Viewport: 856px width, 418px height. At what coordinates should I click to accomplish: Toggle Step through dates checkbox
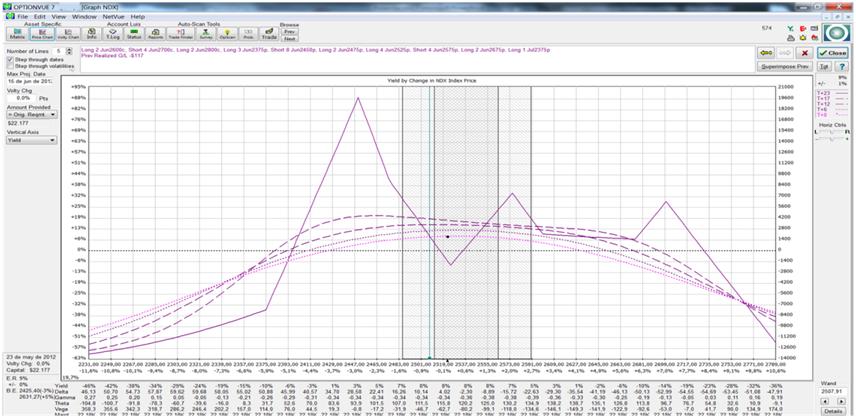tap(10, 59)
